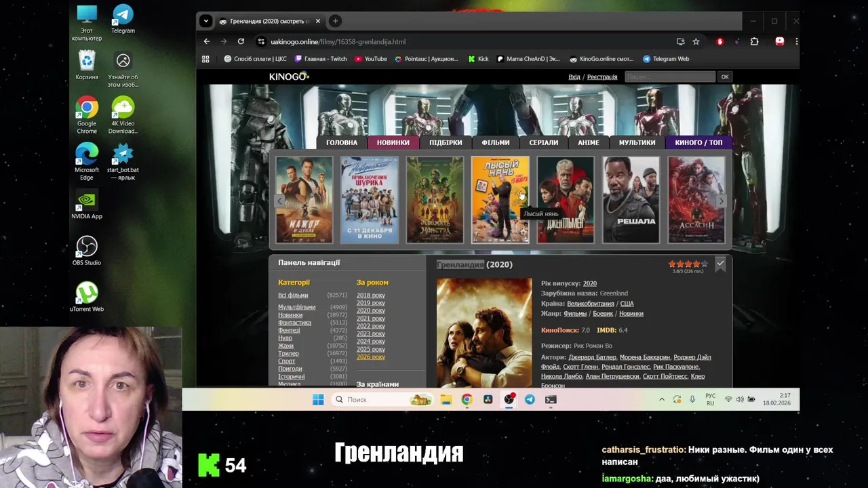Open 'Ассасин' poster thumbnail

point(696,199)
